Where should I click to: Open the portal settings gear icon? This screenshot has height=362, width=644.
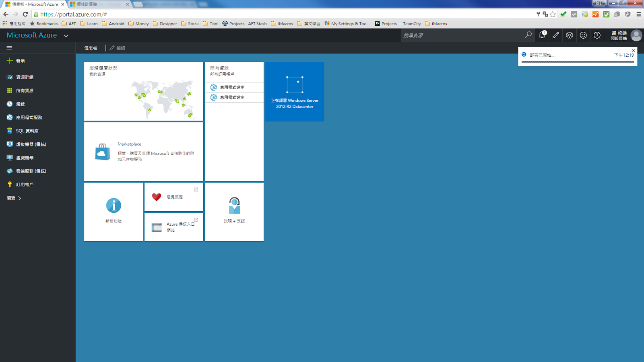[570, 35]
